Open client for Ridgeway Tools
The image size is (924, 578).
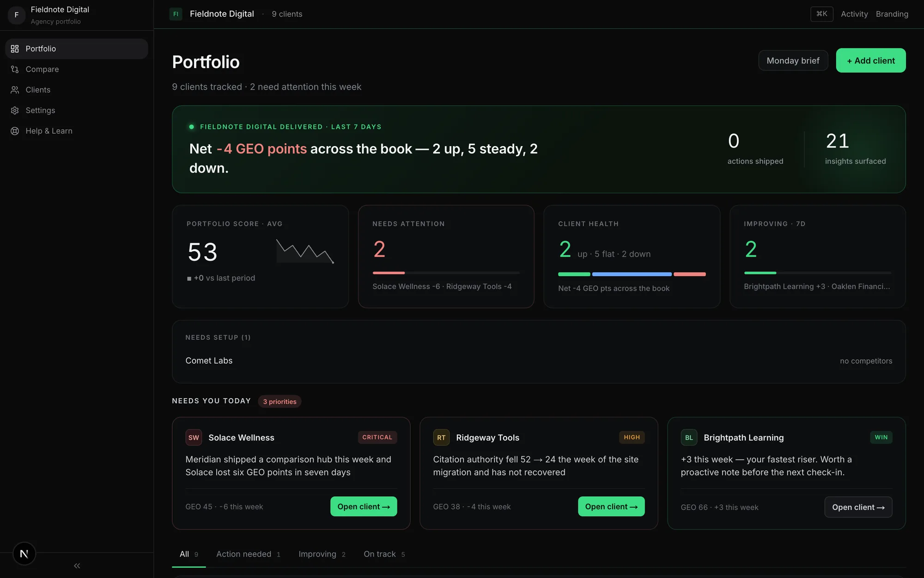coord(611,506)
